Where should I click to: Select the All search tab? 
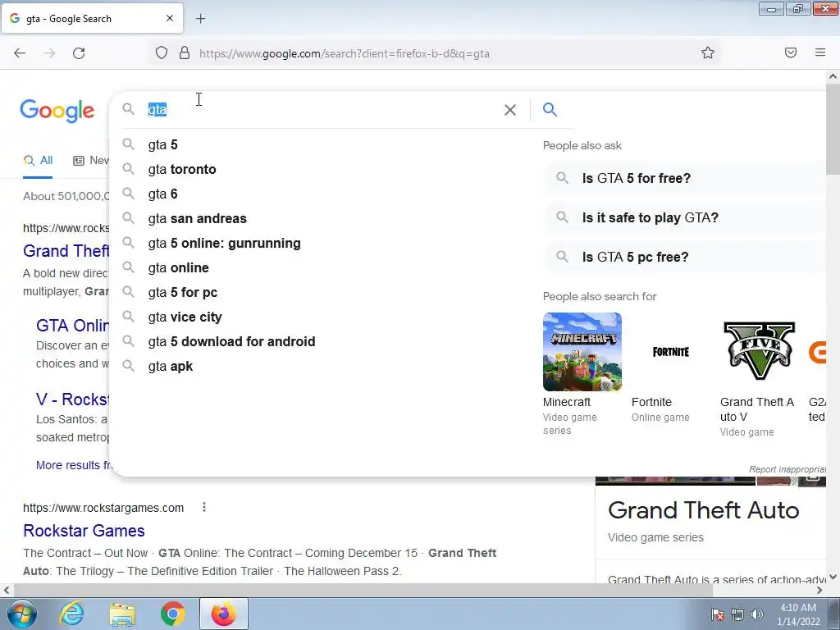pyautogui.click(x=38, y=160)
